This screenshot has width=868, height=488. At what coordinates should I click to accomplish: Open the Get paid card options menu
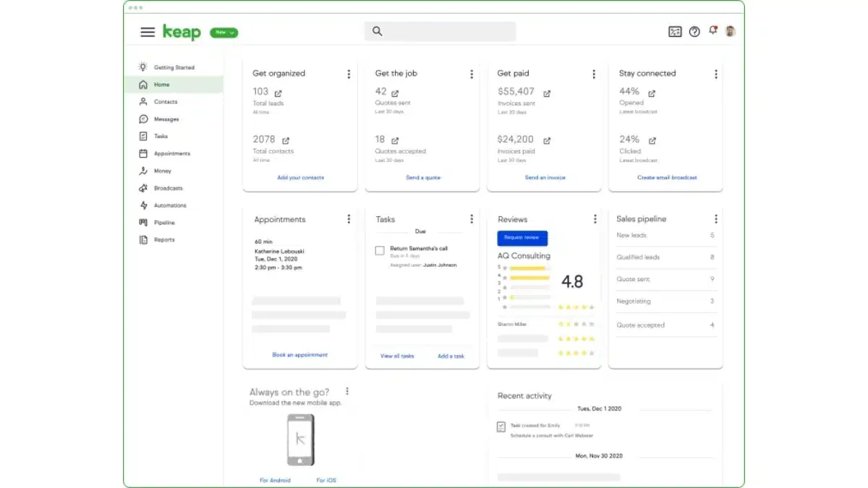point(594,74)
